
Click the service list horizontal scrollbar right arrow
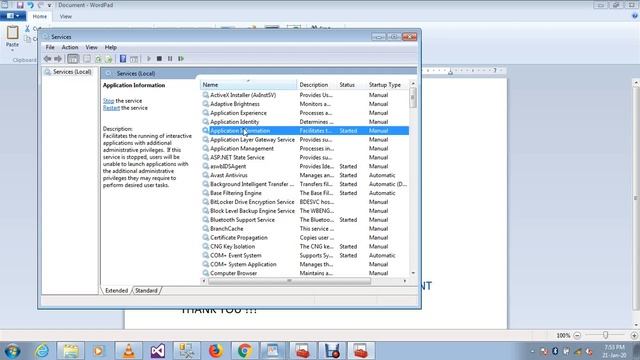[404, 281]
